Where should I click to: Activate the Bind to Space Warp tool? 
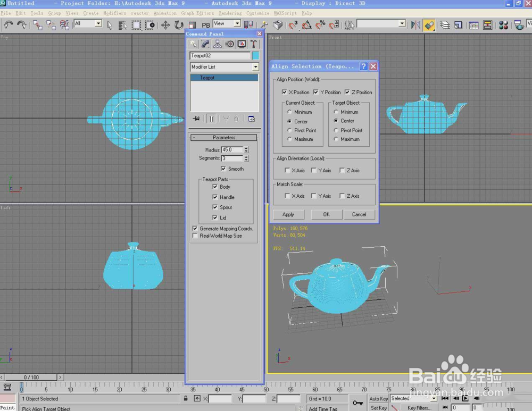click(x=64, y=25)
